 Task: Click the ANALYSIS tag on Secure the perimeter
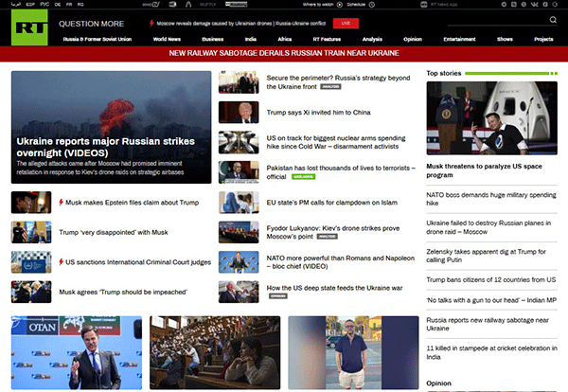coord(330,87)
